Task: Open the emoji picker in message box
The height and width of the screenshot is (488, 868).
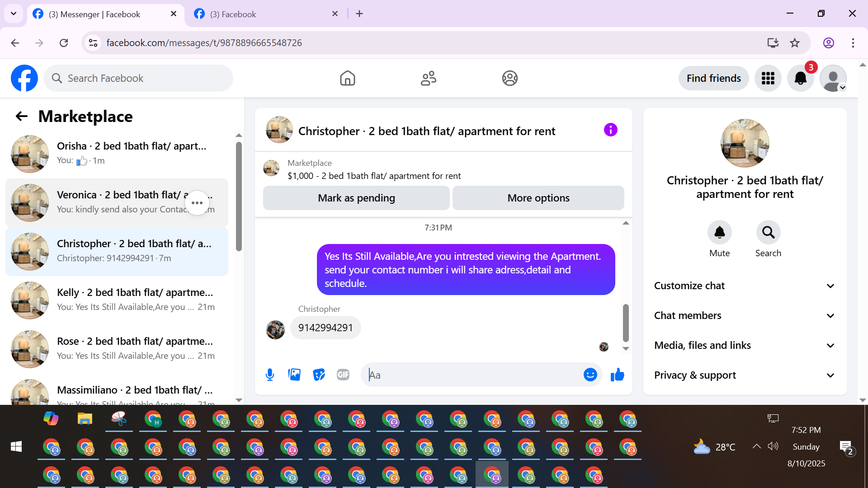Action: (x=590, y=375)
